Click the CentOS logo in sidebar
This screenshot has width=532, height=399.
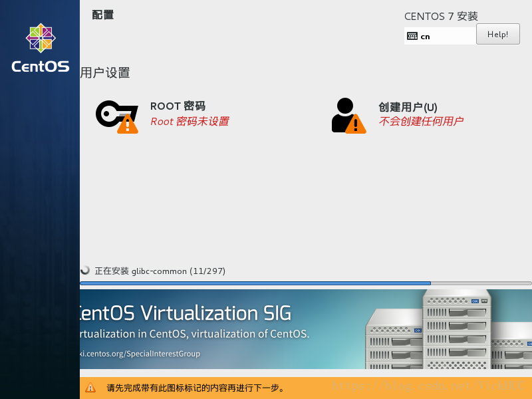pos(41,47)
